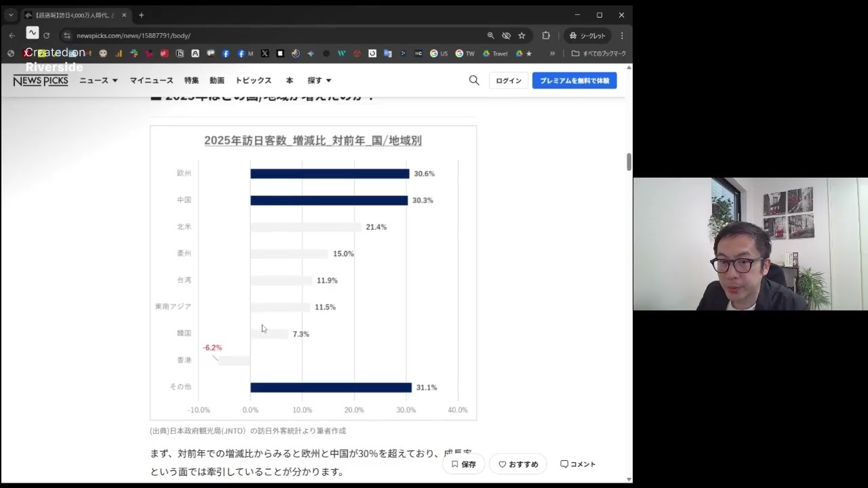
Task: Click the webcam video thumbnail of the speaker
Action: [x=751, y=244]
